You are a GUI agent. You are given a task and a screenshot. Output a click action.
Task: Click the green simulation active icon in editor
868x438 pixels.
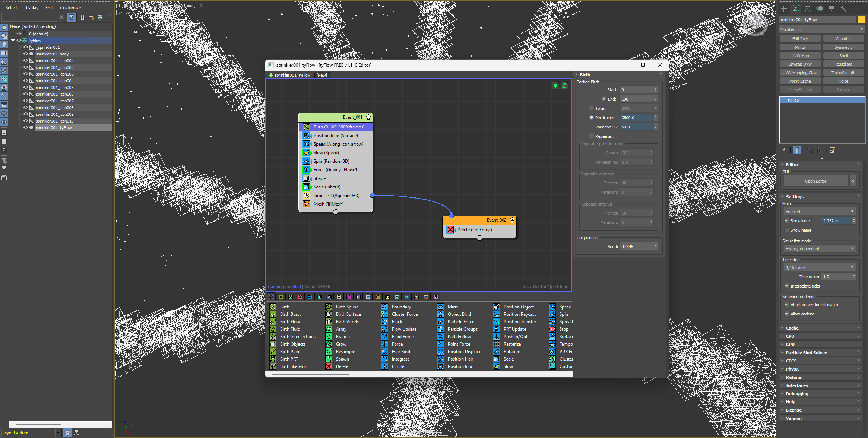click(555, 86)
